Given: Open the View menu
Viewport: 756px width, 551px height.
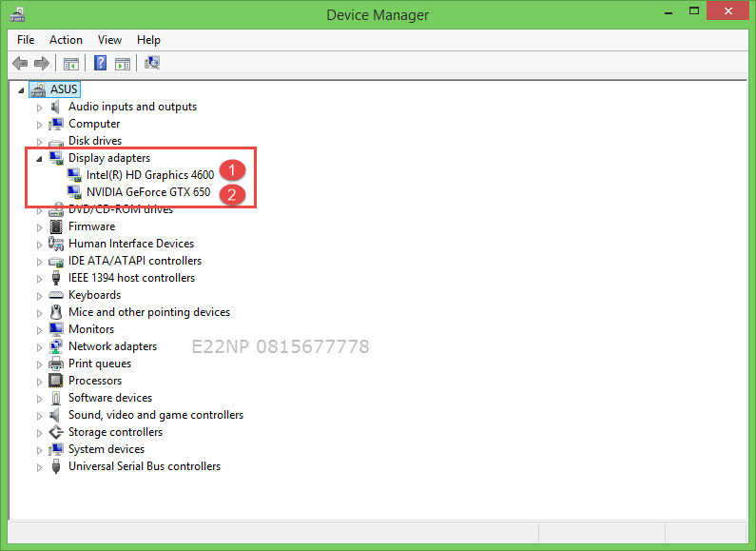Looking at the screenshot, I should point(109,40).
